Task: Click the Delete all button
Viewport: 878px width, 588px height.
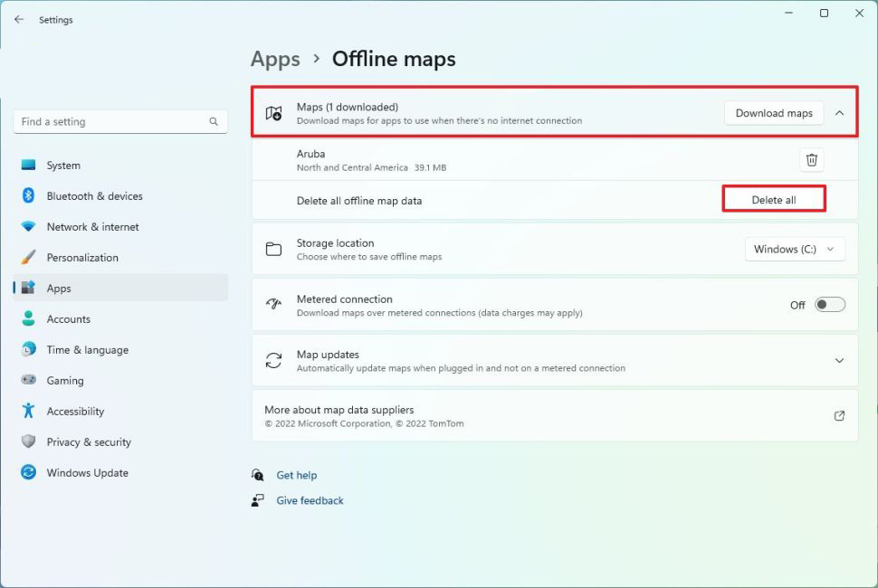Action: pyautogui.click(x=773, y=200)
